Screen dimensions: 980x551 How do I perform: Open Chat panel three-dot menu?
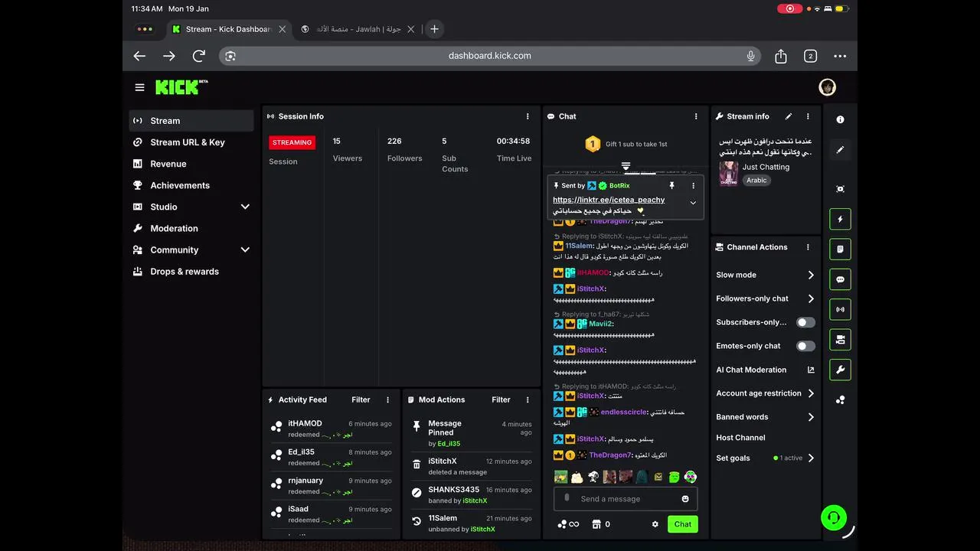[x=696, y=116]
